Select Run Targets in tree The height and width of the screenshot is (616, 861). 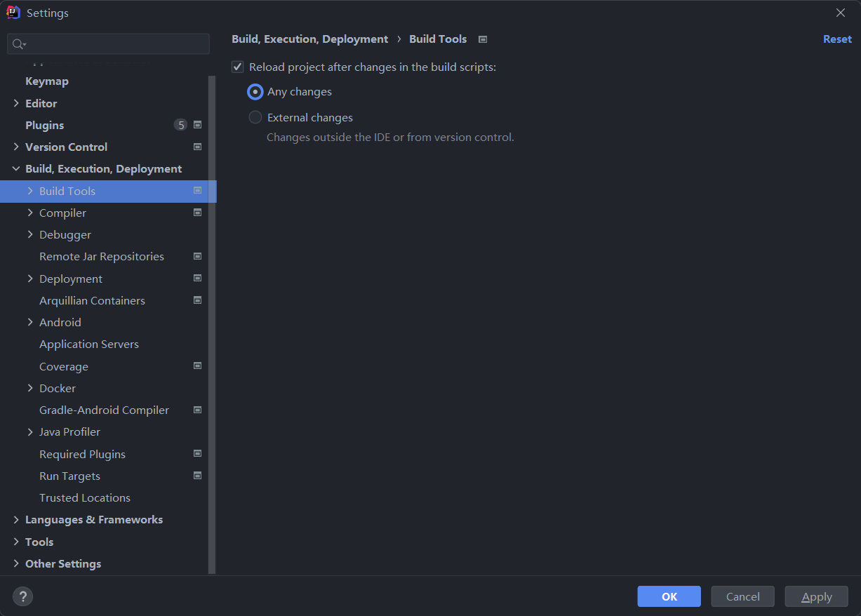click(69, 476)
